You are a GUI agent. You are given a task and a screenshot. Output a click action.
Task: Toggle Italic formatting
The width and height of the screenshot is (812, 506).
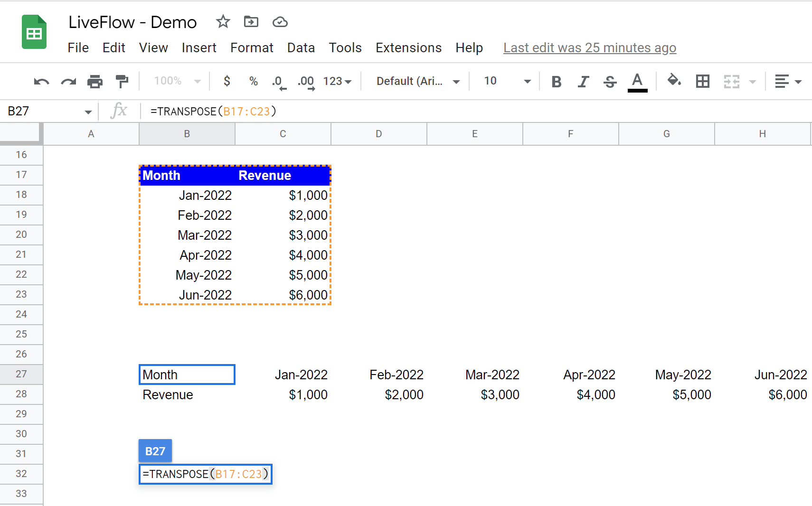pos(583,82)
